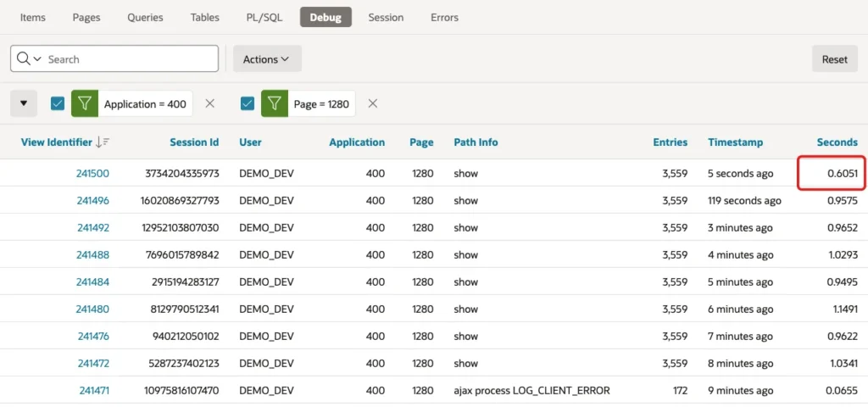Image resolution: width=868 pixels, height=407 pixels.
Task: Click the green funnel icon for Application filter
Action: 85,103
